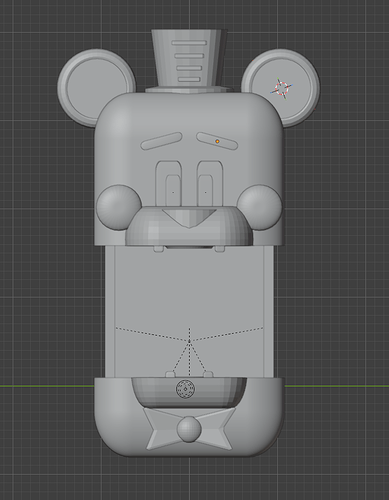This screenshot has height=500, width=389.
Task: Click the left cheek sphere
Action: click(x=119, y=207)
